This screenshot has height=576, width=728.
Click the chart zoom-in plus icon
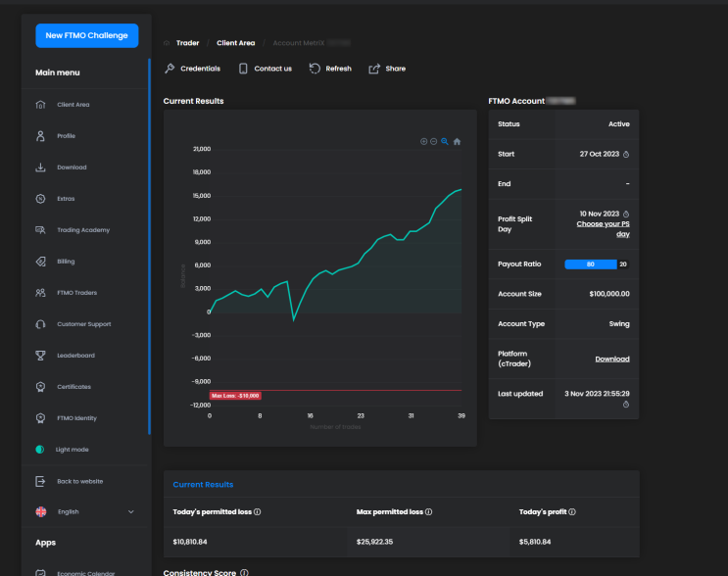pyautogui.click(x=423, y=142)
